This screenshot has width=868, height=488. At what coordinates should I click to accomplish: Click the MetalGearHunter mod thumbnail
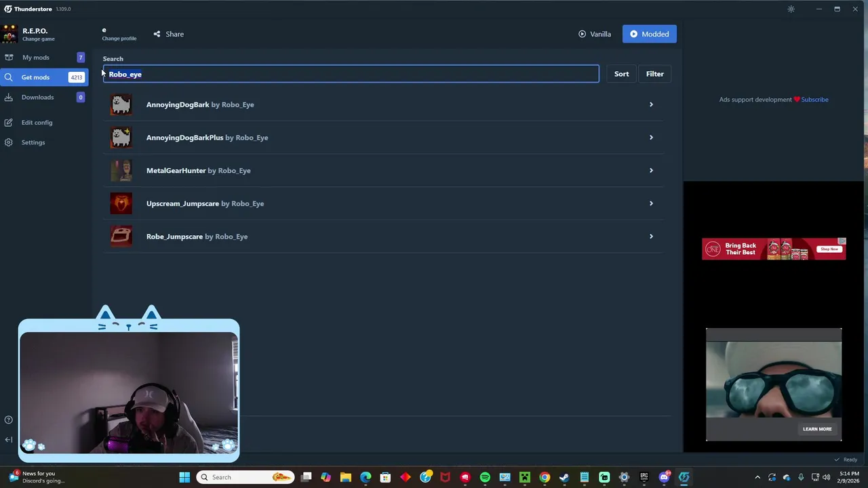point(121,170)
